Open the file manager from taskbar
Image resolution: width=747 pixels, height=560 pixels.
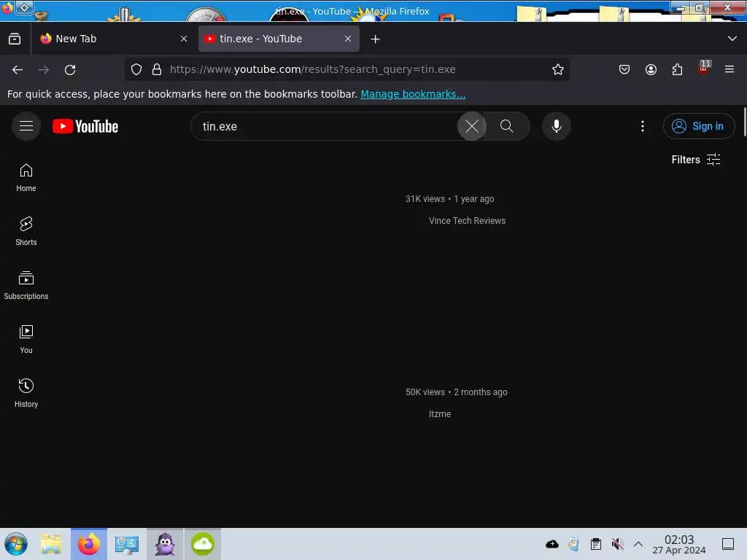pos(51,544)
